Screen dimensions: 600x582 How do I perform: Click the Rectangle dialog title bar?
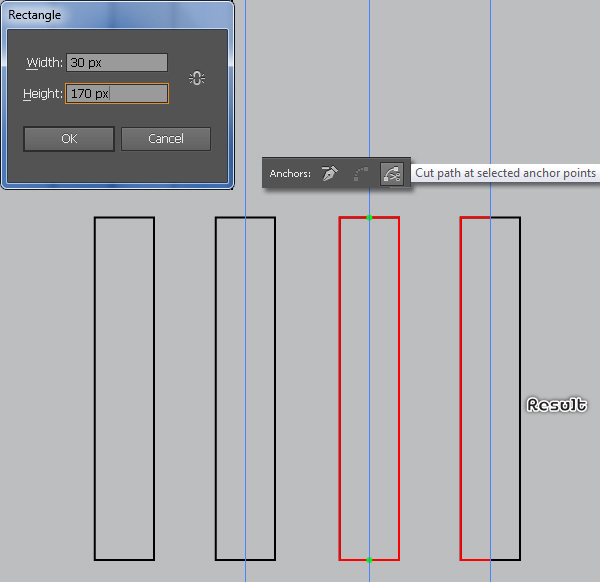(x=117, y=15)
